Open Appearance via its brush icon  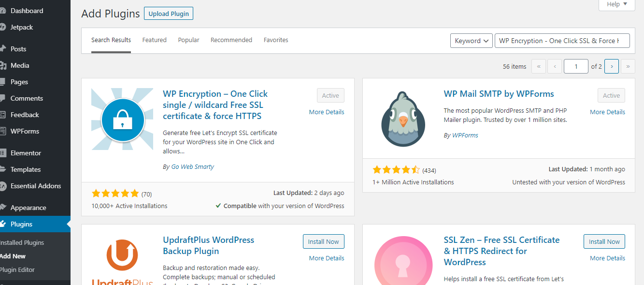pos(2,208)
